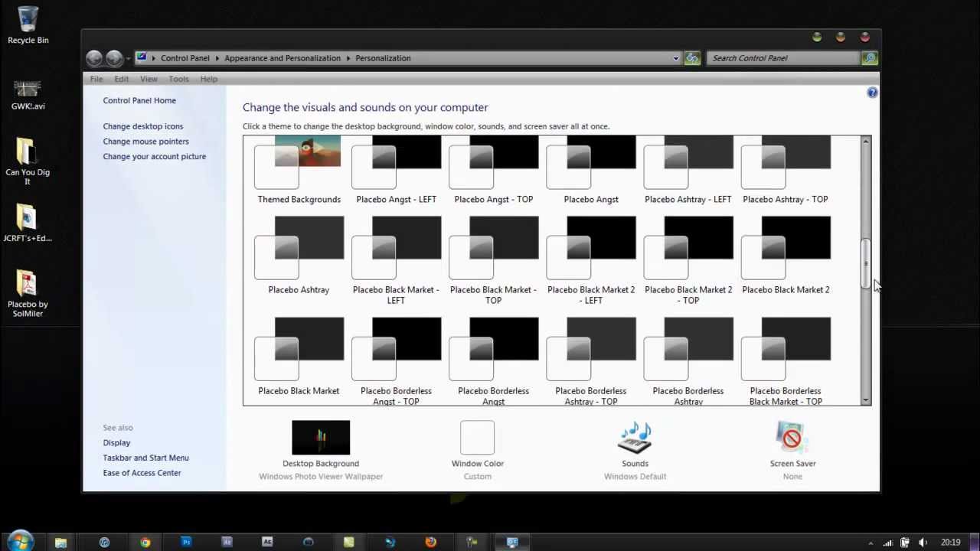Open the Sounds settings icon
The height and width of the screenshot is (551, 980).
[x=635, y=438]
